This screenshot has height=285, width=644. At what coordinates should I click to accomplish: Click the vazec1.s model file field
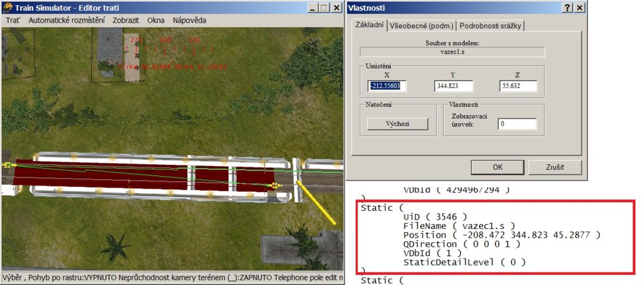(452, 52)
